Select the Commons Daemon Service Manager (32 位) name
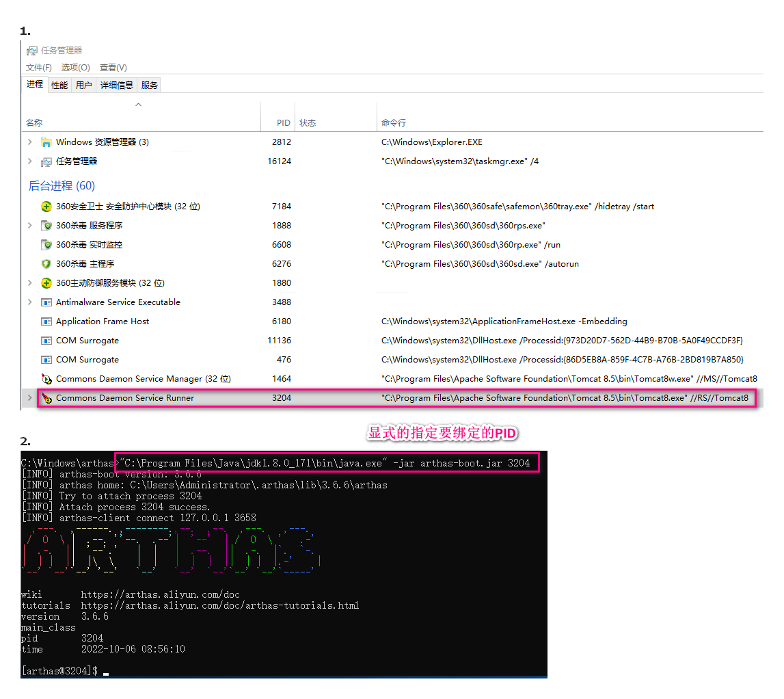This screenshot has height=699, width=784. click(x=144, y=379)
